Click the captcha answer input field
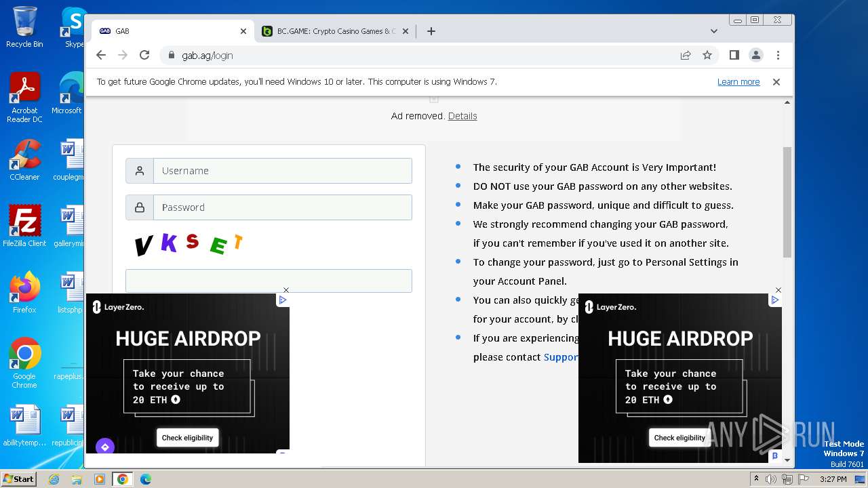The height and width of the screenshot is (488, 868). click(x=269, y=281)
